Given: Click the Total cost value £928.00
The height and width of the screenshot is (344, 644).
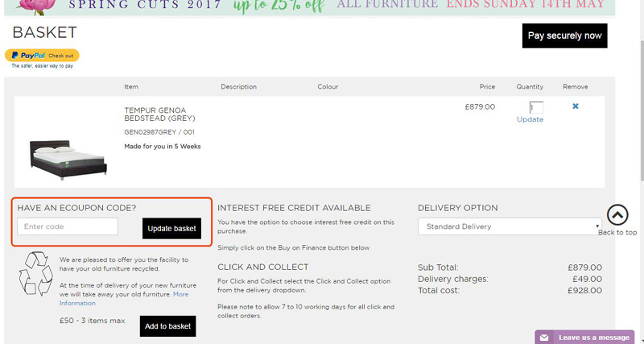Looking at the screenshot, I should click(x=585, y=291).
